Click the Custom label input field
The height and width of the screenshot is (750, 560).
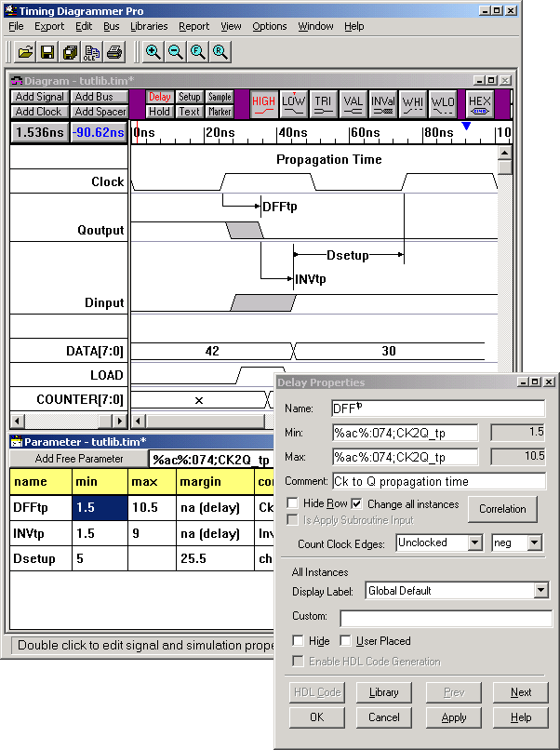click(x=446, y=618)
